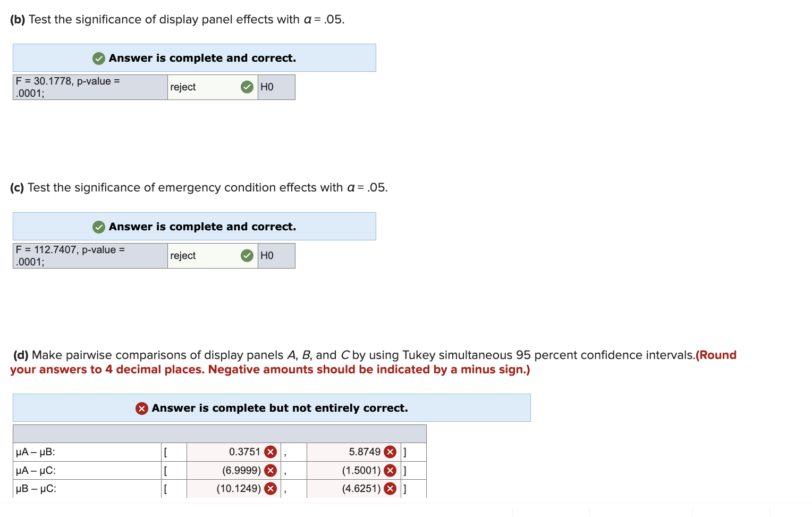The image size is (812, 517).
Task: Click the green checkmark beside reject in part (c)
Action: 247,255
